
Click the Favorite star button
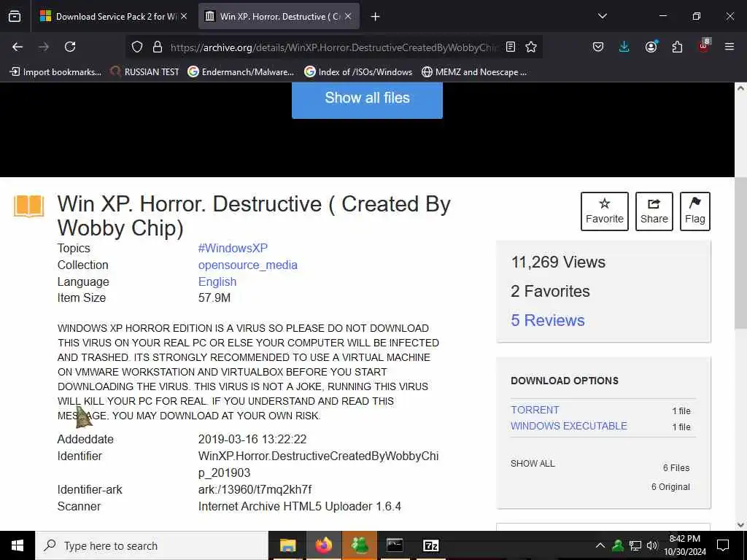[605, 211]
